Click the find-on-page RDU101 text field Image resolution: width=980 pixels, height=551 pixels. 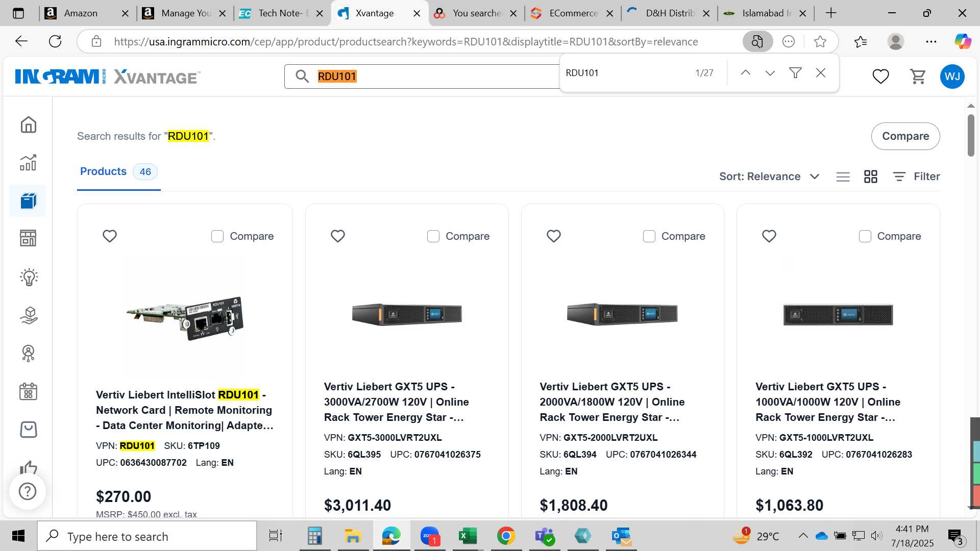point(625,73)
